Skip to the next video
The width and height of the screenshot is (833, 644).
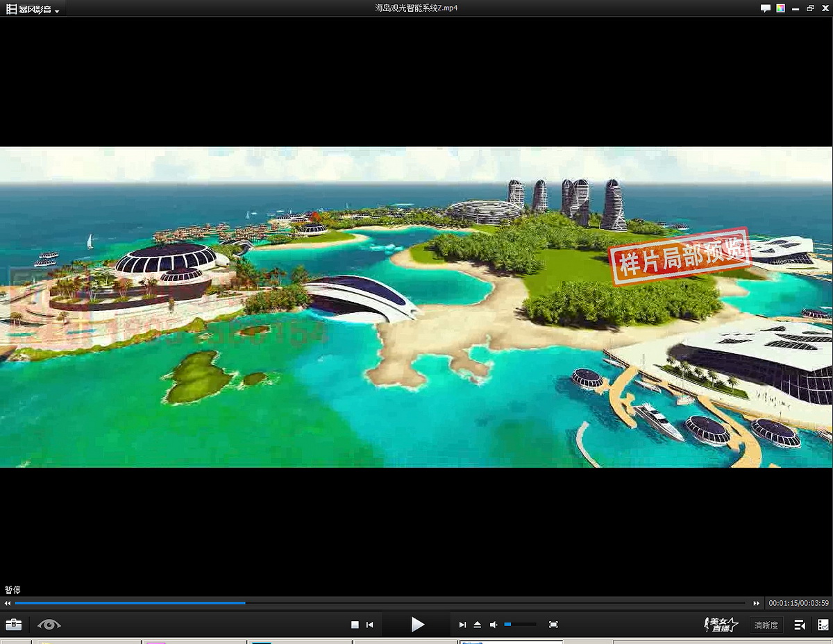(462, 625)
